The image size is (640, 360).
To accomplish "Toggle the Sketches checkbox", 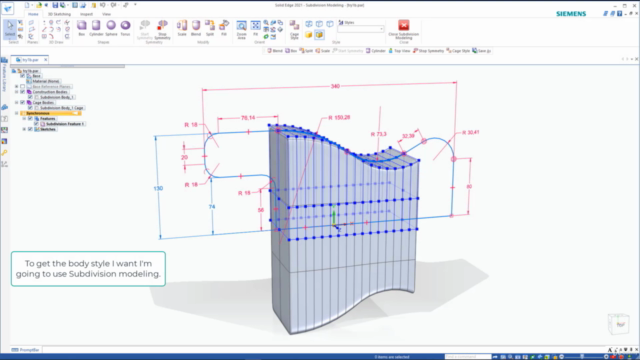I will pos(30,129).
